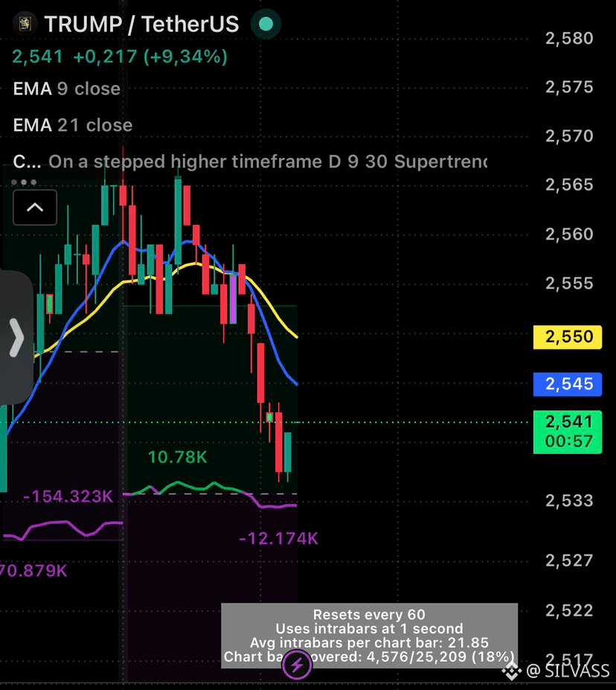Open the TRUMP / TetherUS symbol title
This screenshot has width=616, height=690.
(141, 25)
